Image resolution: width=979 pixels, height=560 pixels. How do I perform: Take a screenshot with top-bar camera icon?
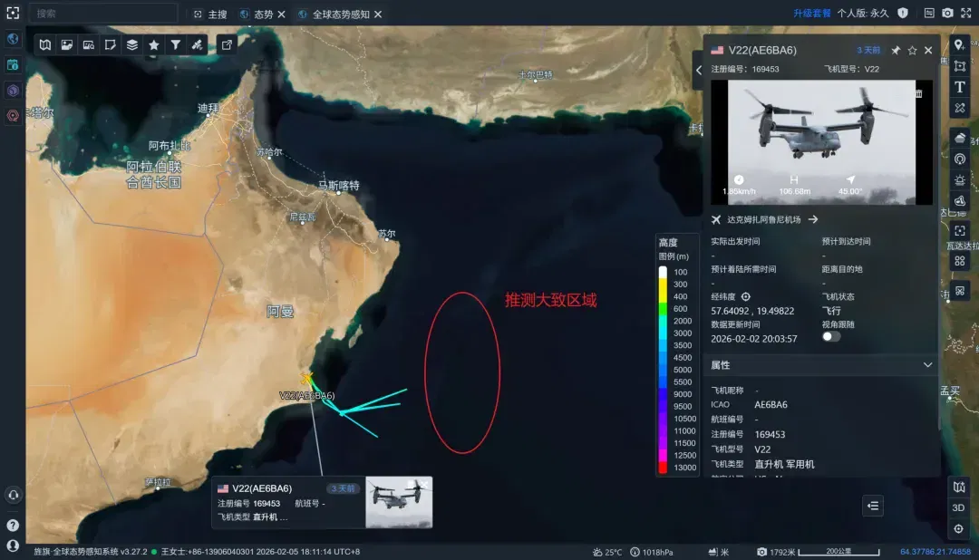947,13
